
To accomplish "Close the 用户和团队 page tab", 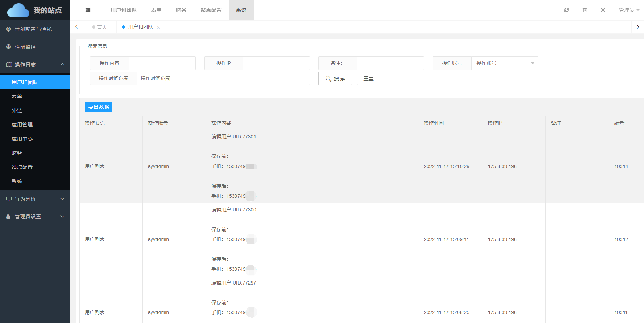I will pyautogui.click(x=158, y=27).
